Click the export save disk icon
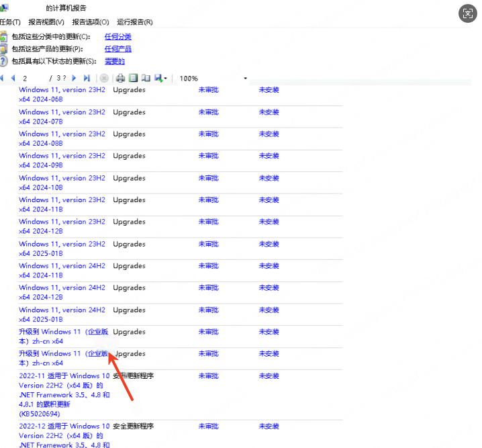Viewport: 482px width, 448px height. 158,78
